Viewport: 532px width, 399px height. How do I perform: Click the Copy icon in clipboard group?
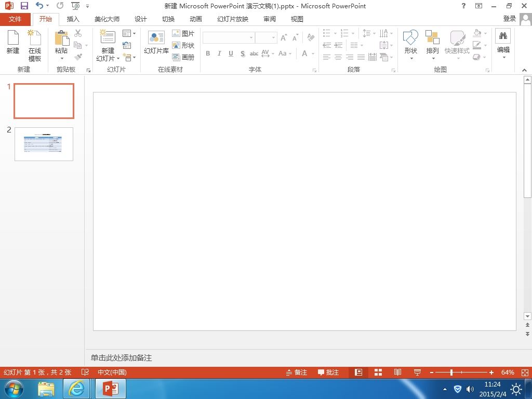click(x=78, y=45)
